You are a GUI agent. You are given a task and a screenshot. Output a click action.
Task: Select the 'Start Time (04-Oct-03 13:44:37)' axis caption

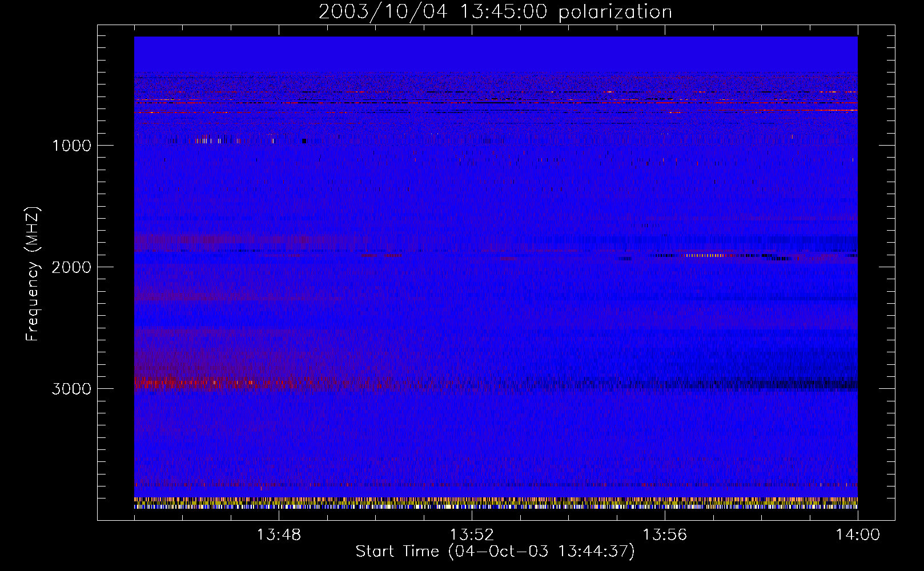point(495,552)
